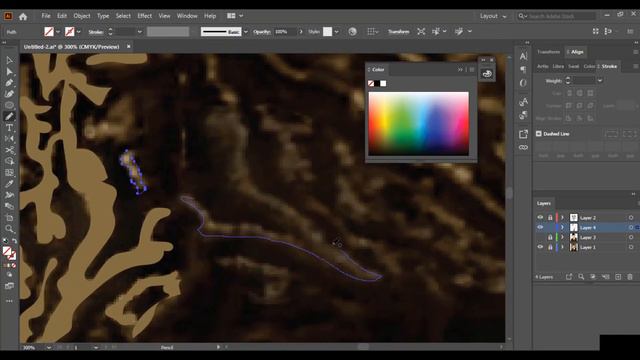Switch to the Align tab
Image resolution: width=640 pixels, height=360 pixels.
[577, 52]
